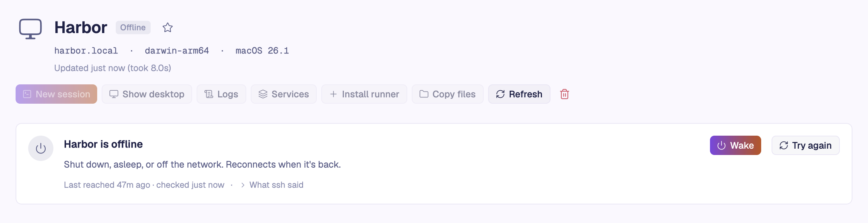Open the Logs view

coord(221,94)
